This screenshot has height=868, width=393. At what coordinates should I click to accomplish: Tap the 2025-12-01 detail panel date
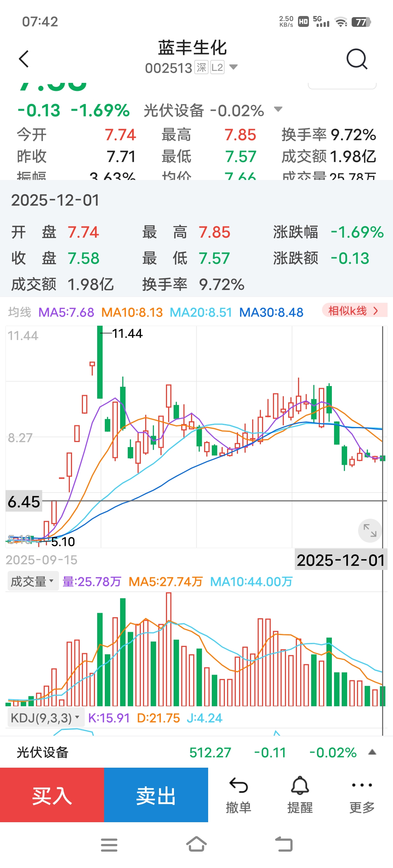[55, 200]
